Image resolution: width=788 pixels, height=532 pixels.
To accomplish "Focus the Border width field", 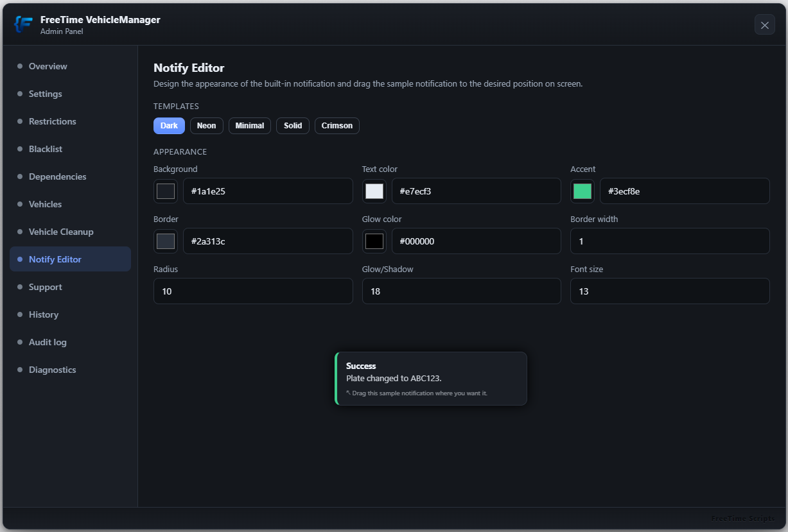I will coord(670,241).
